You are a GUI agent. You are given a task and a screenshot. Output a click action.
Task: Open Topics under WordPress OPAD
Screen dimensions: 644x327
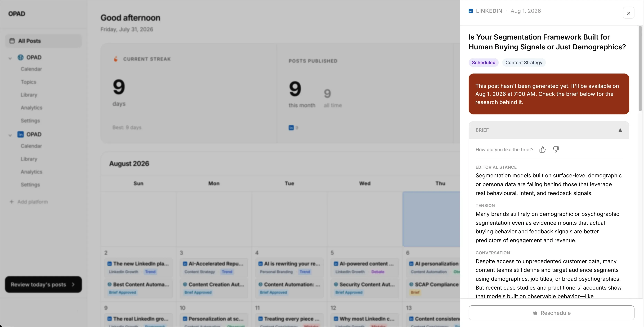point(29,82)
